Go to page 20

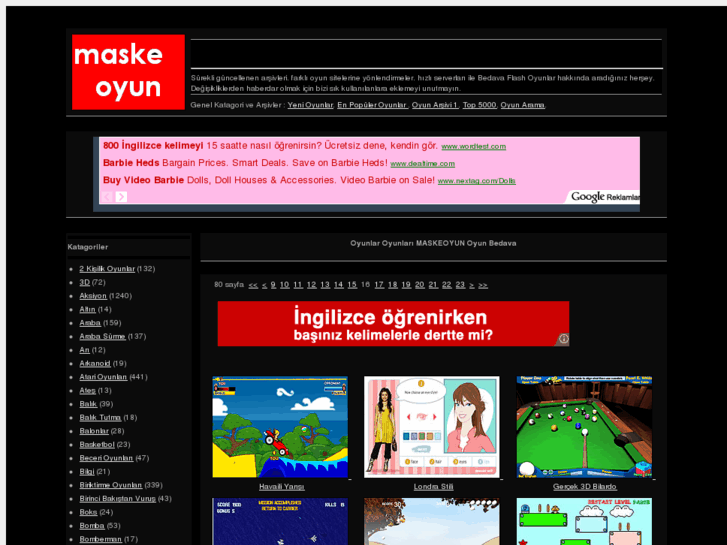420,285
